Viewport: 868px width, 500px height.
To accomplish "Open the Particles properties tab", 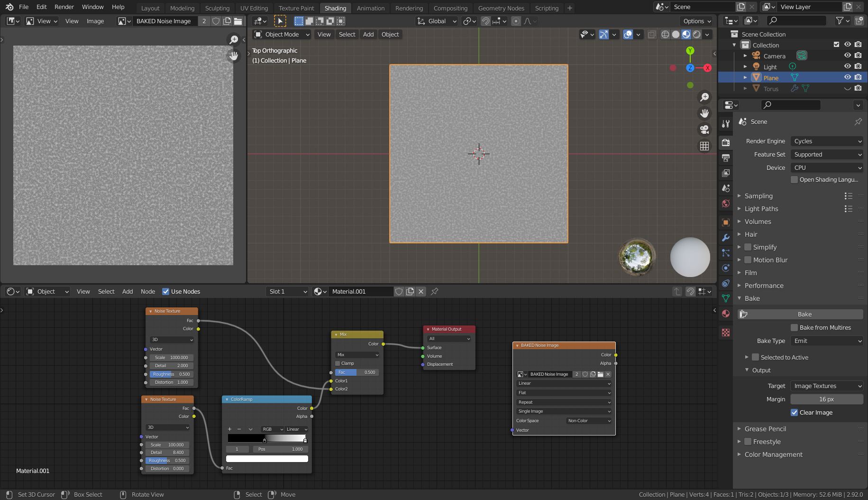I will point(725,253).
